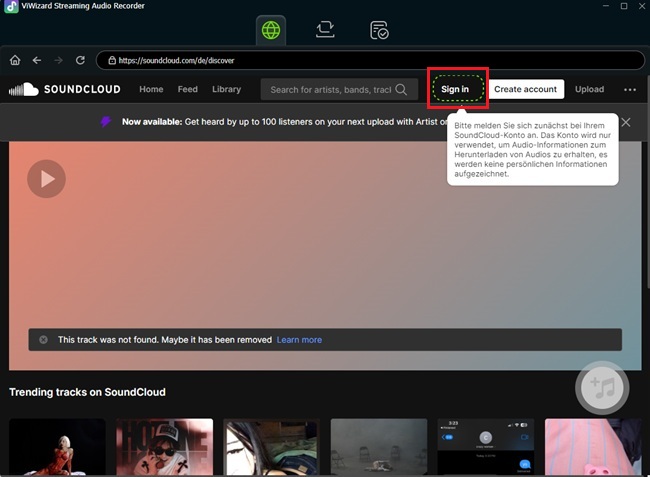Open the Home menu item
This screenshot has width=650, height=477.
(x=151, y=89)
